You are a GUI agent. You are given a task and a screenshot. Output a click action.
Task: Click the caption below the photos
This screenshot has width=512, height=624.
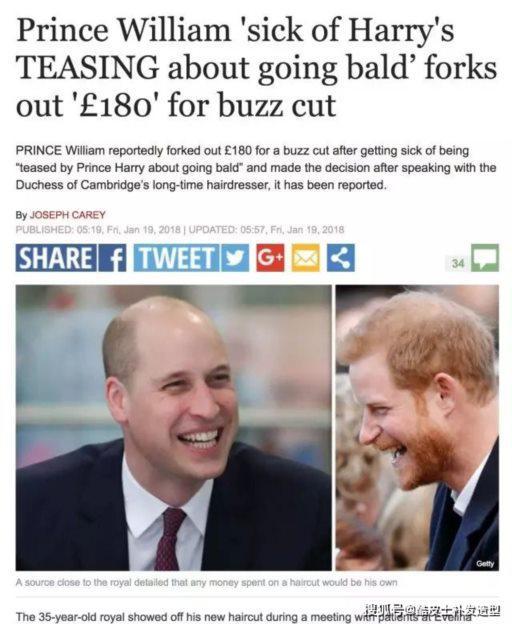pyautogui.click(x=206, y=582)
